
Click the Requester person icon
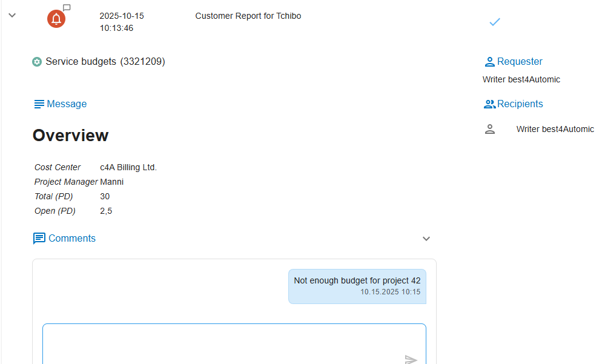coord(489,62)
